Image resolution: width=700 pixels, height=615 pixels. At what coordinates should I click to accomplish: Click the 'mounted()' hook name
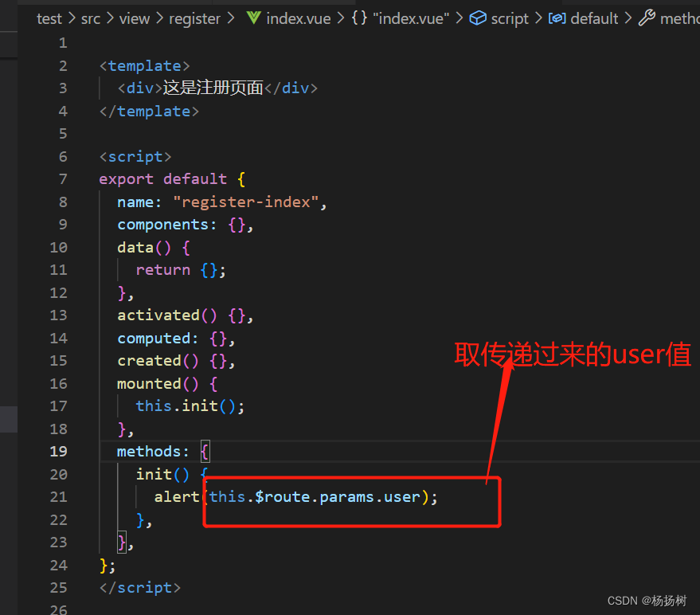pyautogui.click(x=158, y=384)
